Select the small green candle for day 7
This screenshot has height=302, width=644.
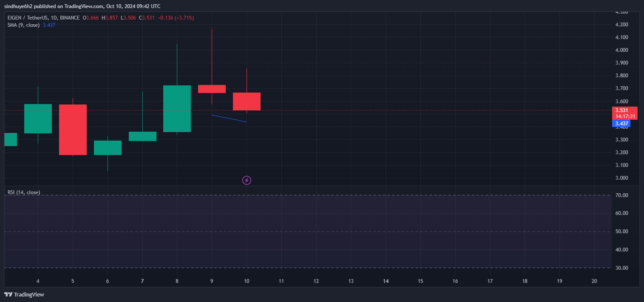[x=142, y=136]
